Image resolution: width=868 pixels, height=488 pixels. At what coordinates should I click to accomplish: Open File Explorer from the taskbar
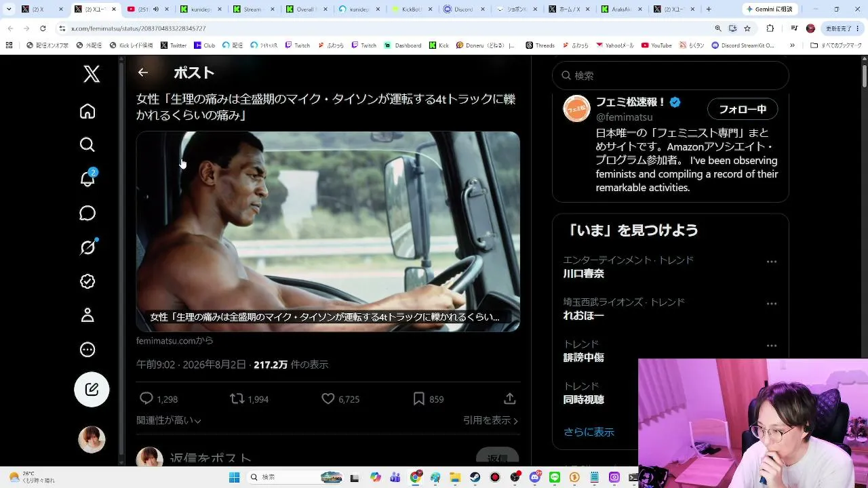(x=456, y=477)
